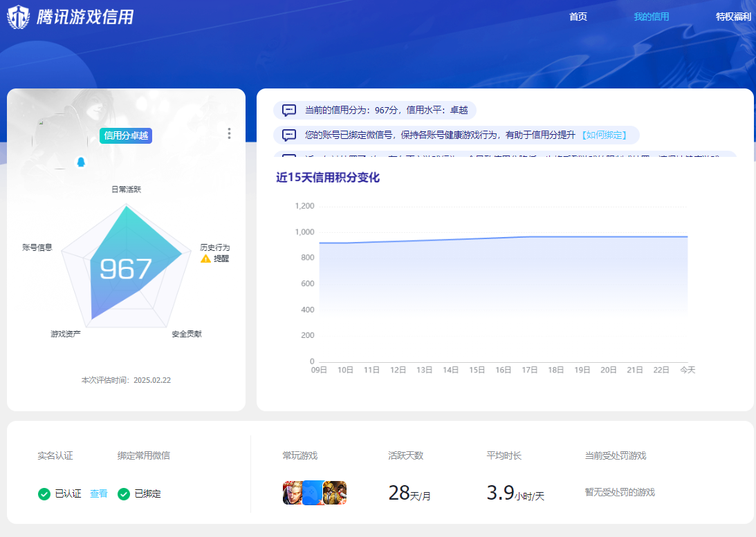
Task: Click the 已绑定 status text
Action: click(147, 493)
